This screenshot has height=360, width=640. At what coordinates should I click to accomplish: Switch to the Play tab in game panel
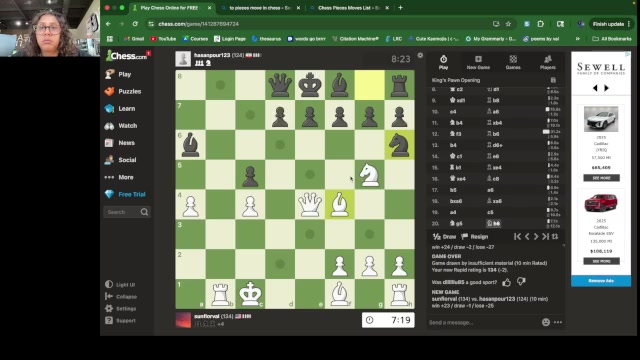pyautogui.click(x=443, y=62)
